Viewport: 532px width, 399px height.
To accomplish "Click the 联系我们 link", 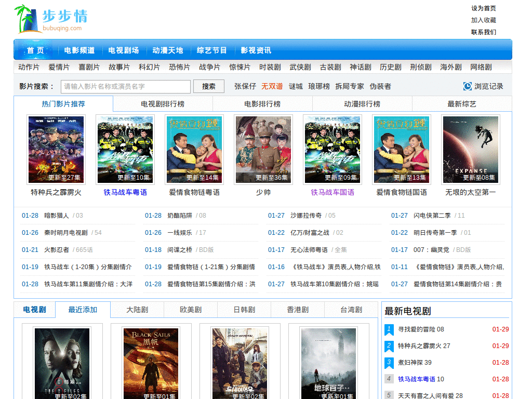I will 484,32.
